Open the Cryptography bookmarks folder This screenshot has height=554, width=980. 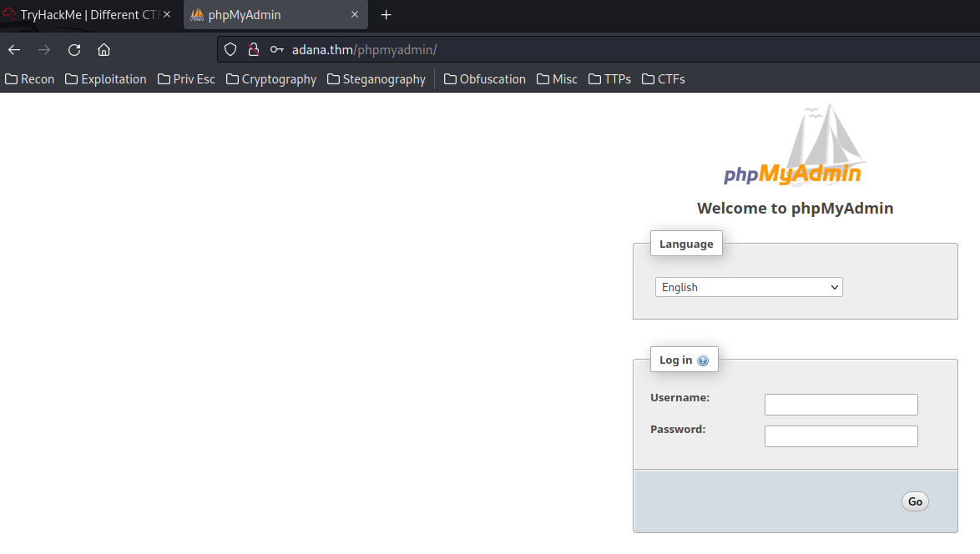(271, 79)
